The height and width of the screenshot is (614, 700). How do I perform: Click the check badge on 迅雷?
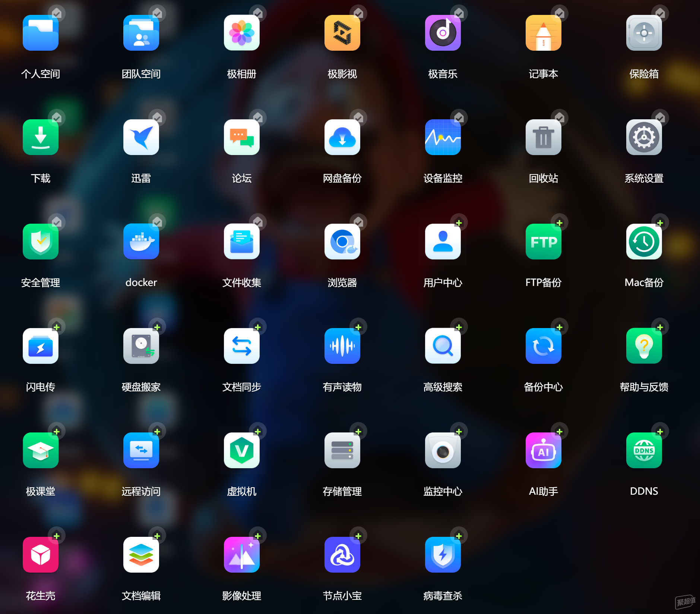(157, 118)
